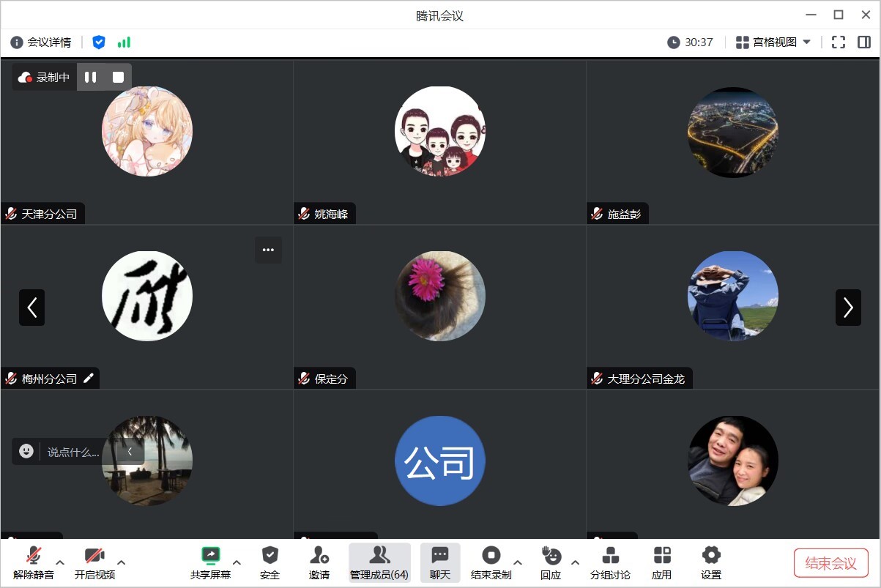Click the Invite (邀请) icon

point(319,562)
